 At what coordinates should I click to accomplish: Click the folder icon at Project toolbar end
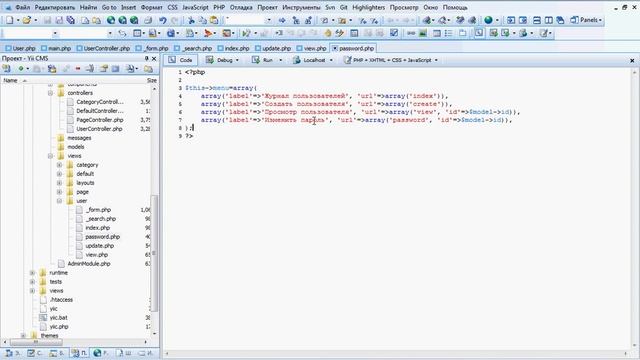149,69
